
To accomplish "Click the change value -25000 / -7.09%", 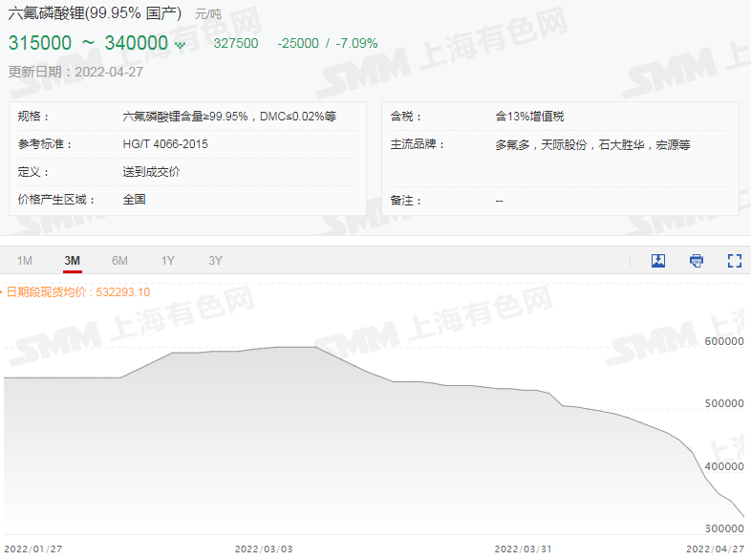I will pos(328,44).
